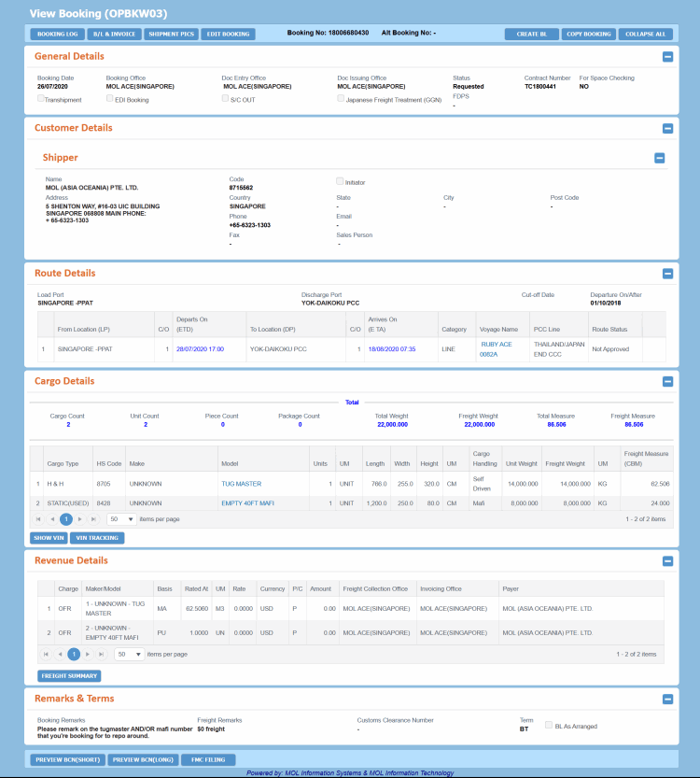Collapse the Shipper subsection

tap(660, 158)
